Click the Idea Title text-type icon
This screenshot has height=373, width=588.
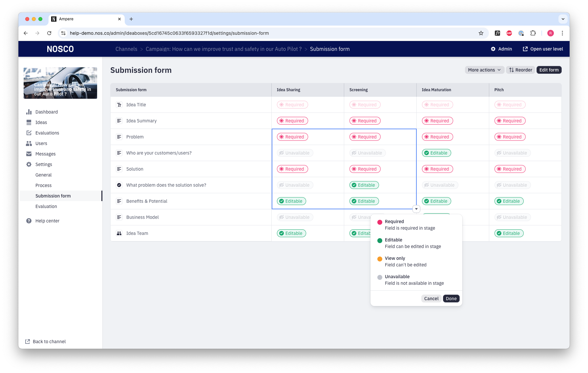[x=119, y=105]
